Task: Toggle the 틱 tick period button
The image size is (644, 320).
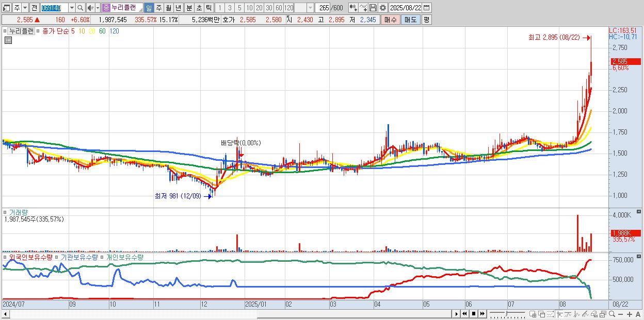Action: pyautogui.click(x=208, y=8)
